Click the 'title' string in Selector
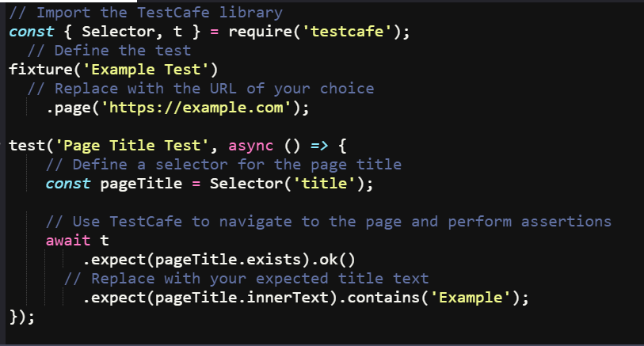Image resolution: width=644 pixels, height=346 pixels. 325,184
